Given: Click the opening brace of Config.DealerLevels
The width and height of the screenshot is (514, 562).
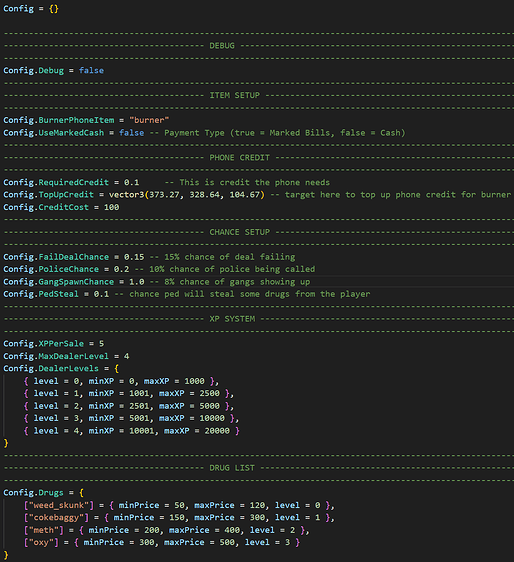Looking at the screenshot, I should click(x=116, y=368).
